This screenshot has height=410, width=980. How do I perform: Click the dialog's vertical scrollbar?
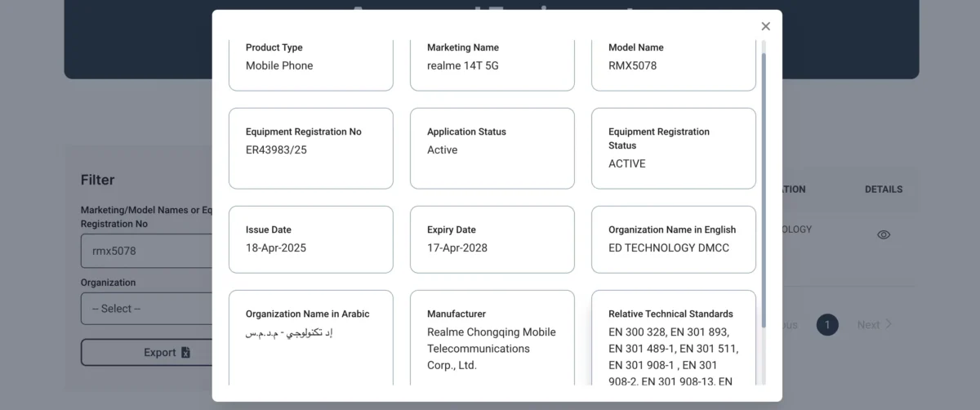tap(764, 191)
